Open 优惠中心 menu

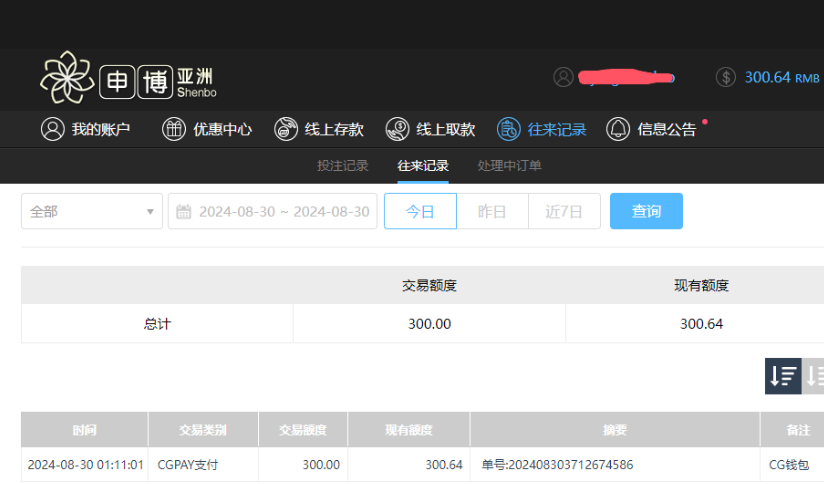tap(207, 129)
